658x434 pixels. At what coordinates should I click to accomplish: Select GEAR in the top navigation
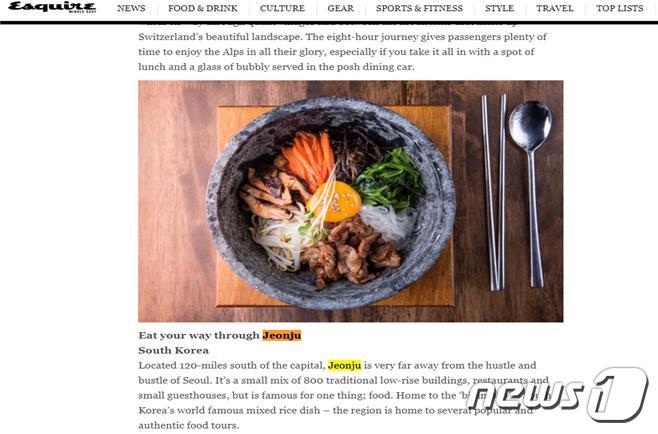[x=340, y=8]
